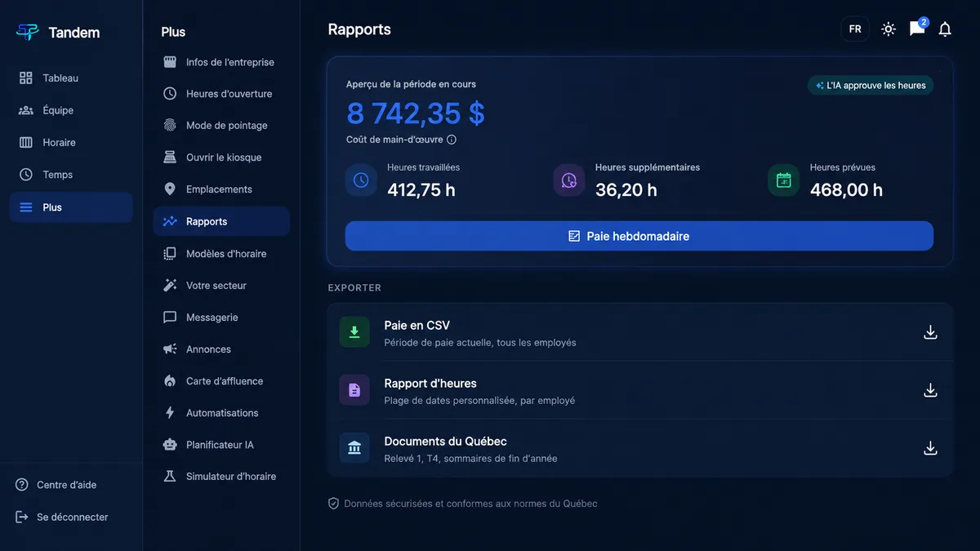Viewport: 980px width, 551px height.
Task: Open Annonces page
Action: (x=221, y=349)
